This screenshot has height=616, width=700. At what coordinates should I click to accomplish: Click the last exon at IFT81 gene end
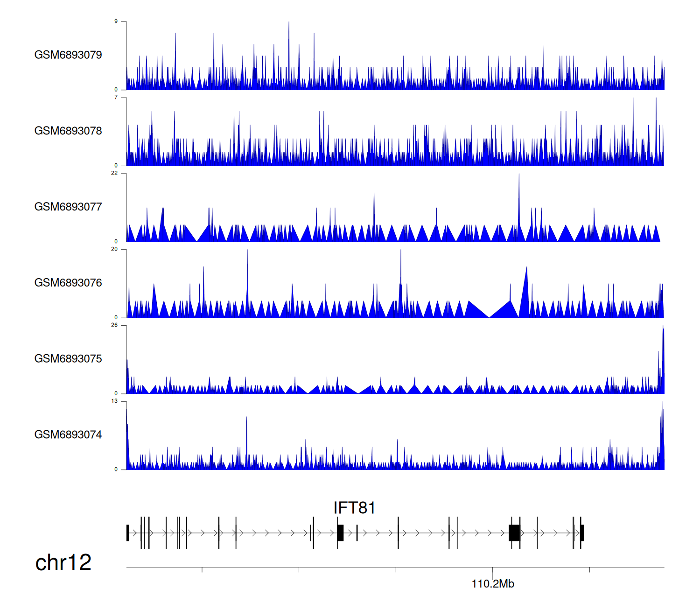point(582,533)
